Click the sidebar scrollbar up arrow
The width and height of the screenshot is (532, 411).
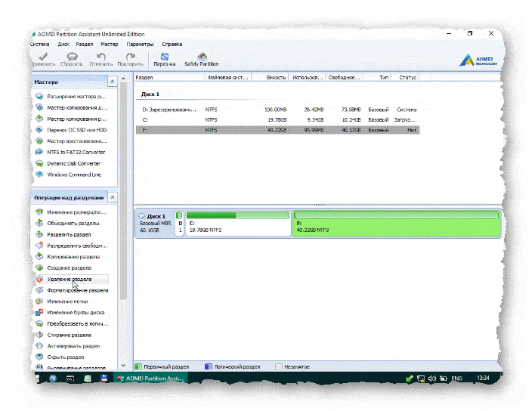click(123, 79)
